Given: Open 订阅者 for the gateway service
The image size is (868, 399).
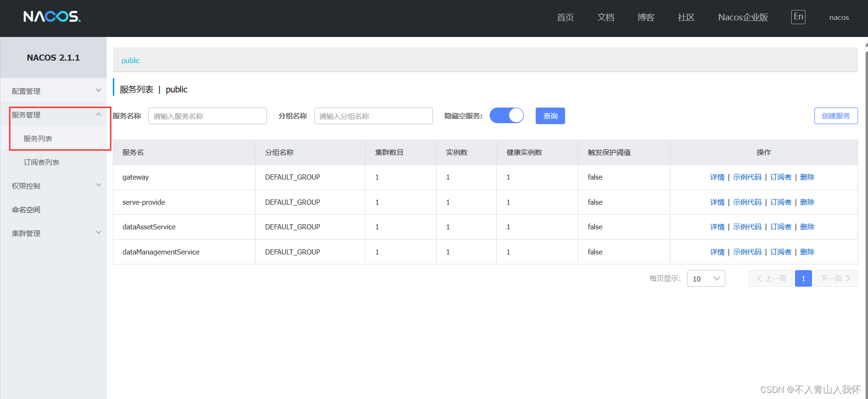Looking at the screenshot, I should [781, 177].
